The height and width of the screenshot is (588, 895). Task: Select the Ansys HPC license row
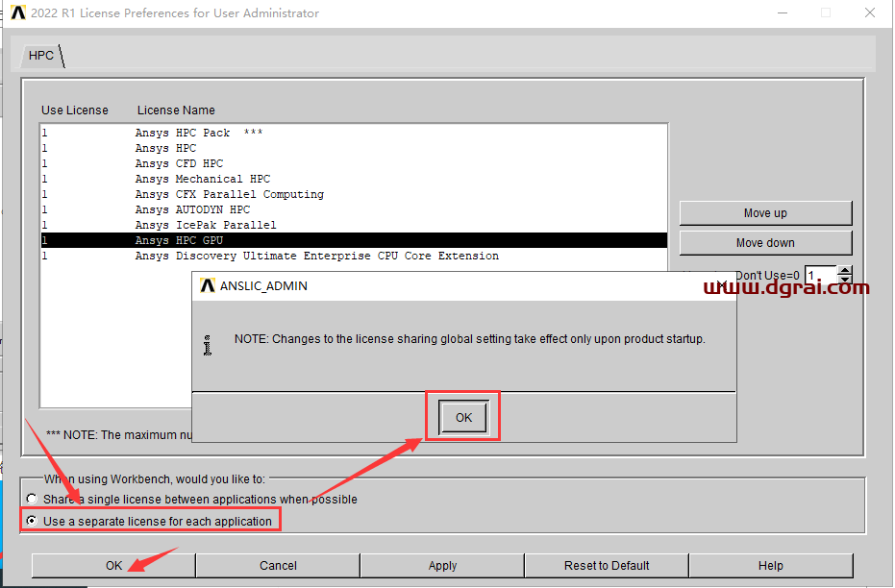354,148
